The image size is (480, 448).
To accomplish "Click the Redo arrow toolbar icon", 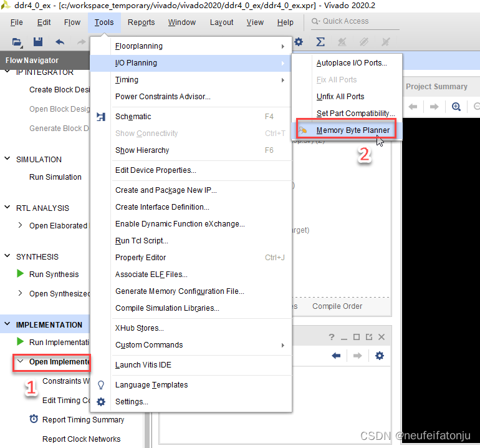I will point(82,42).
